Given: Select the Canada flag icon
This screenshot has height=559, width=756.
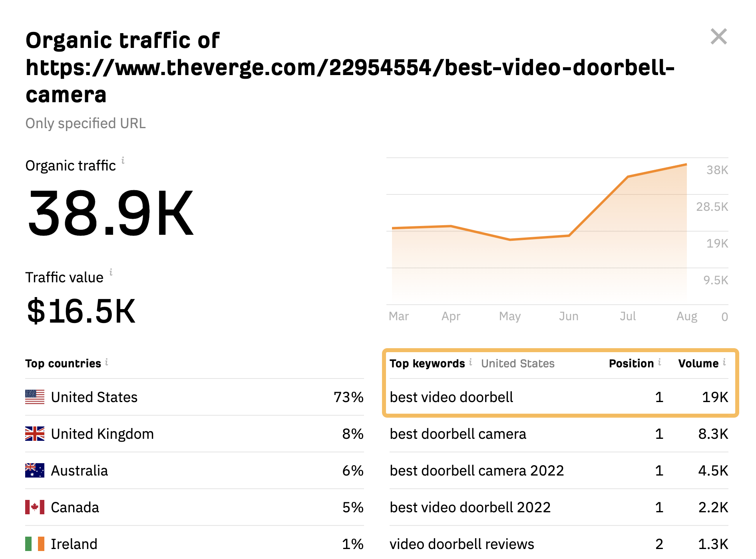Looking at the screenshot, I should click(x=34, y=507).
